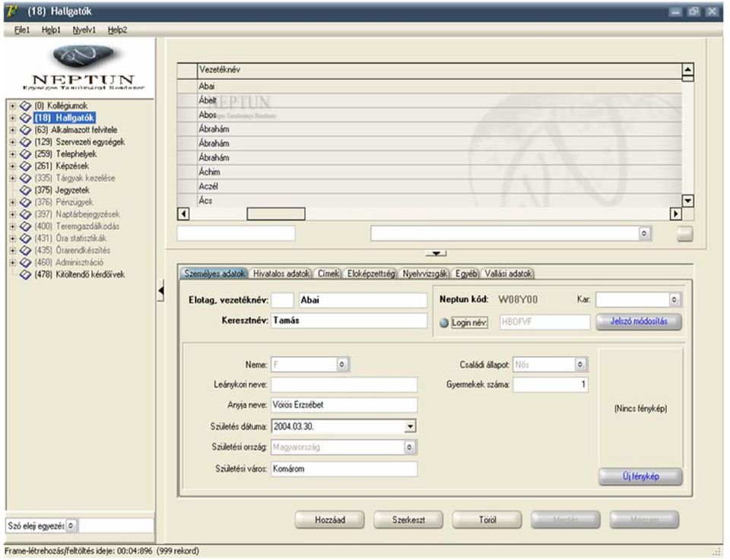Switch to Hivatalos adatok tab
The height and width of the screenshot is (560, 730).
(281, 274)
